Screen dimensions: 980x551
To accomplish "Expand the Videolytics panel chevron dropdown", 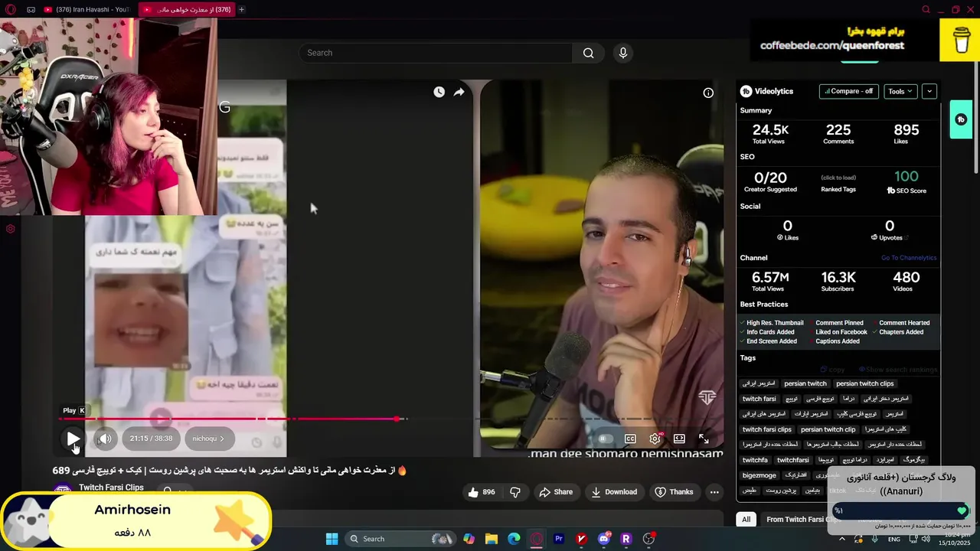I will [x=929, y=91].
